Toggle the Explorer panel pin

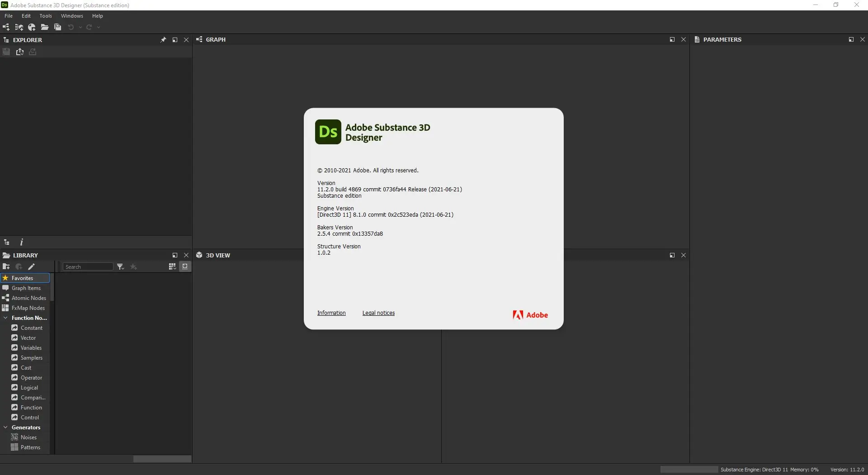pyautogui.click(x=163, y=40)
